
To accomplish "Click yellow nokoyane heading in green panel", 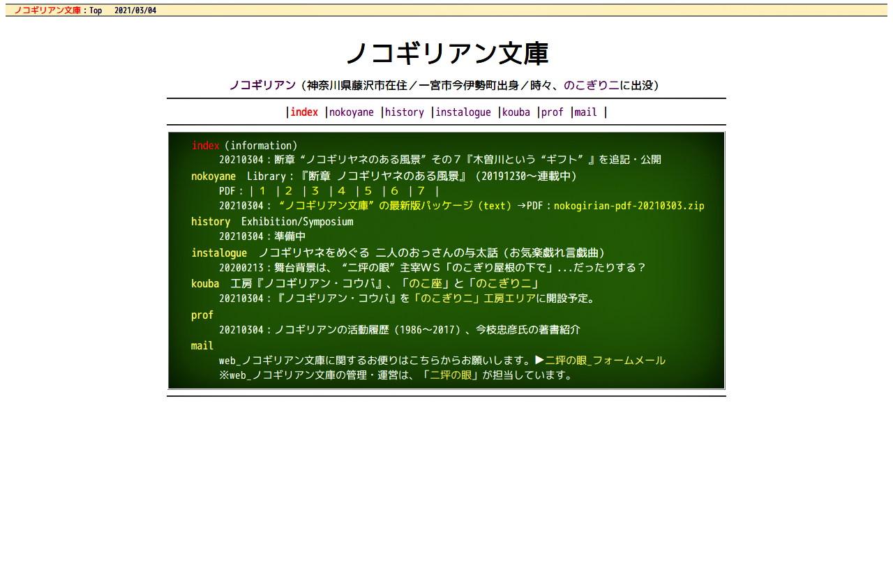I will (213, 176).
